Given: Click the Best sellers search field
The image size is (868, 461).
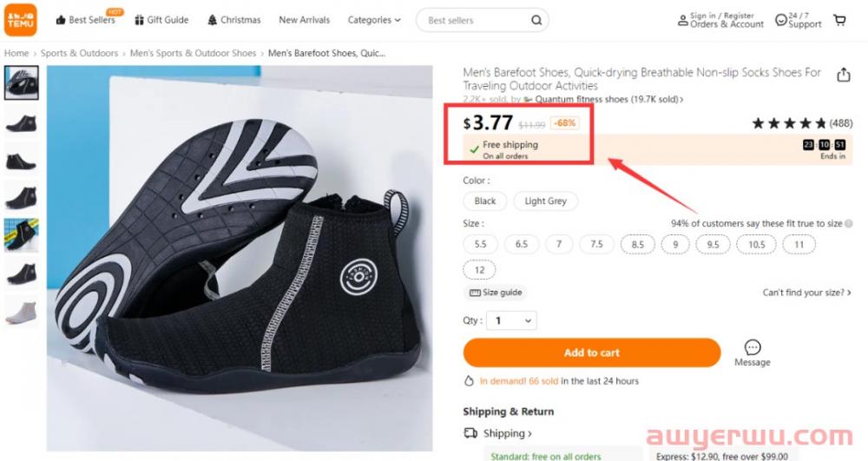Looking at the screenshot, I should point(476,20).
